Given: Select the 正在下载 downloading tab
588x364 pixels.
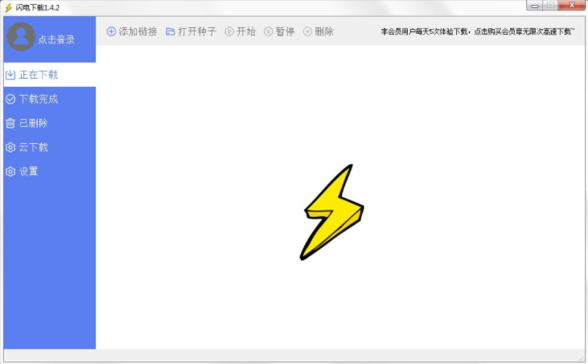Looking at the screenshot, I should point(38,75).
